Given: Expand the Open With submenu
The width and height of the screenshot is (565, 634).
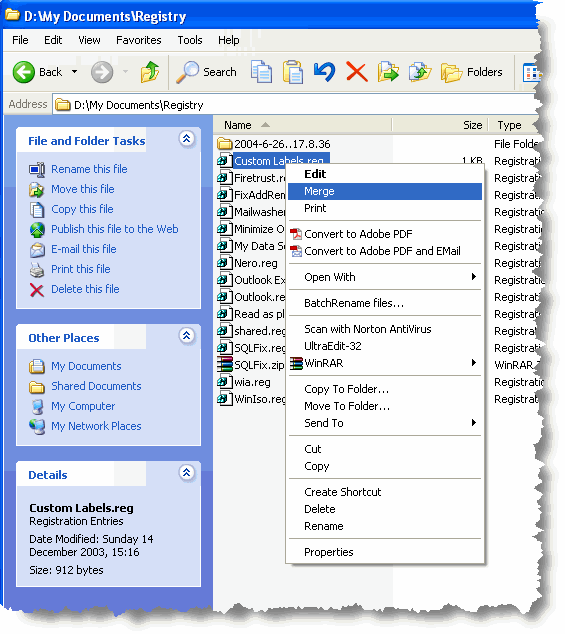Looking at the screenshot, I should tap(385, 277).
